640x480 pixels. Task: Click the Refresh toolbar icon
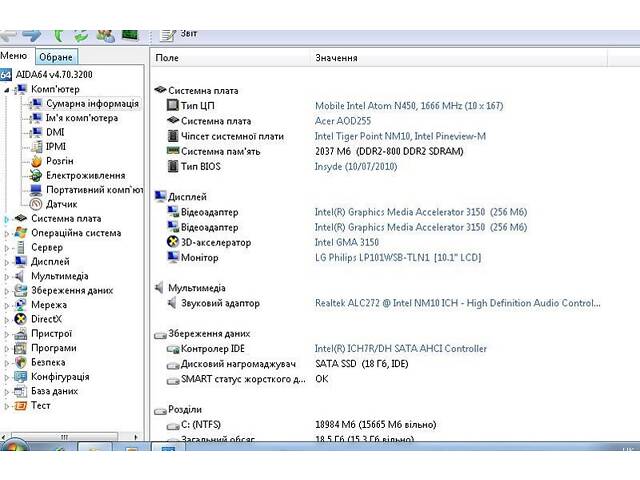click(81, 36)
